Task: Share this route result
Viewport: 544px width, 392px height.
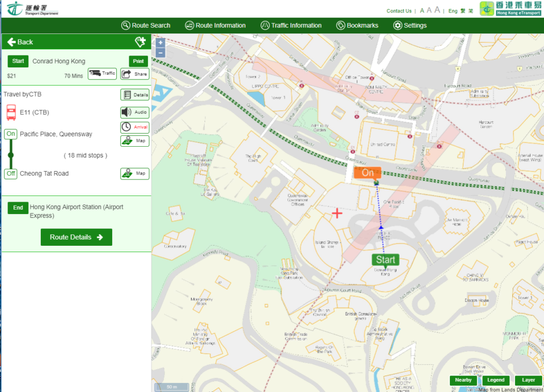Action: (x=134, y=74)
